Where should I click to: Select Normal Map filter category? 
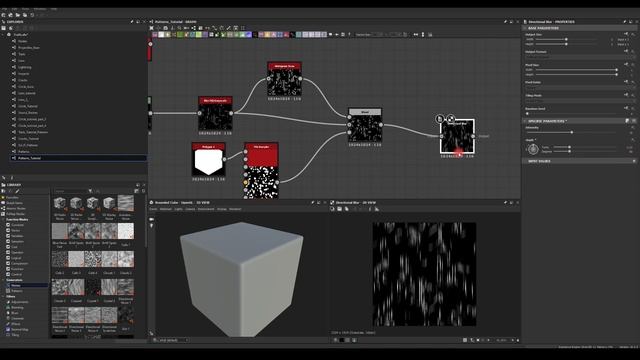point(19,329)
